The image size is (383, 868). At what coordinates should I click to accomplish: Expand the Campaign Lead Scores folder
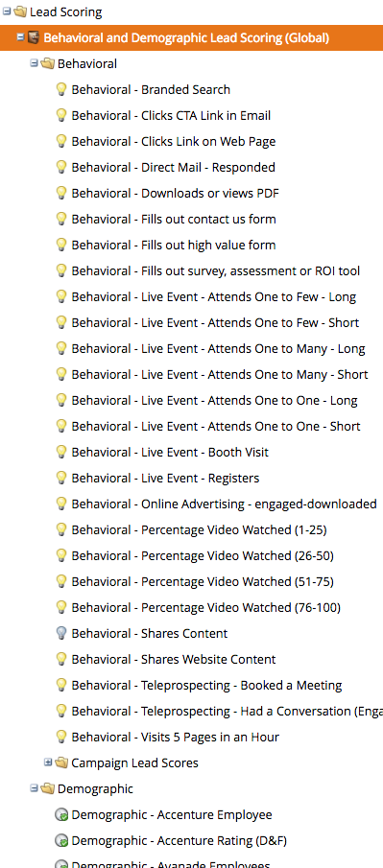coord(48,762)
